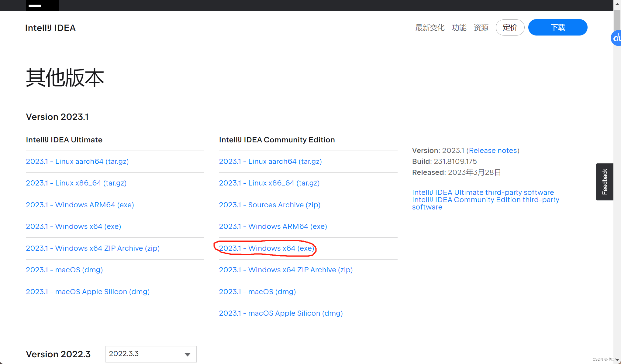Click the 定价 pricing button
The height and width of the screenshot is (364, 621).
point(510,28)
